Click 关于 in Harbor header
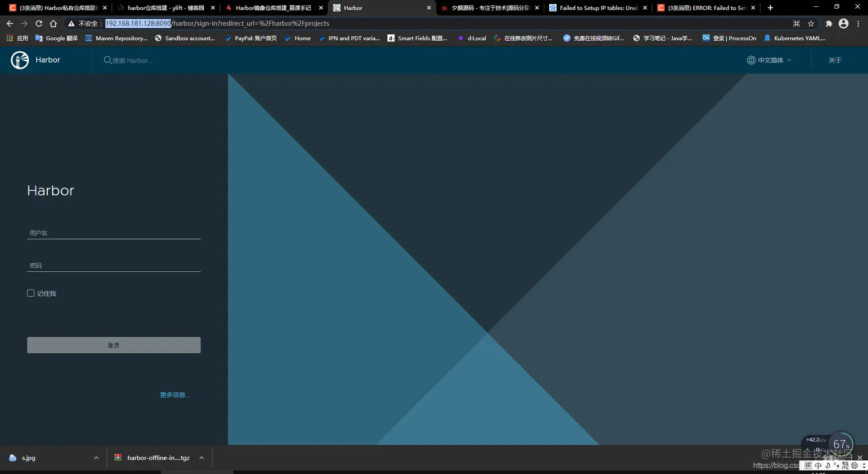The height and width of the screenshot is (474, 868). [835, 60]
